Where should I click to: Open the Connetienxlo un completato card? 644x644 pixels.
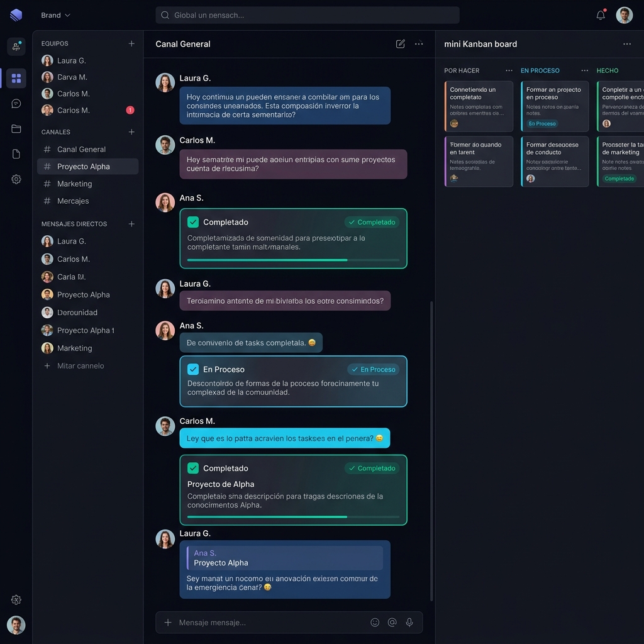(x=479, y=106)
